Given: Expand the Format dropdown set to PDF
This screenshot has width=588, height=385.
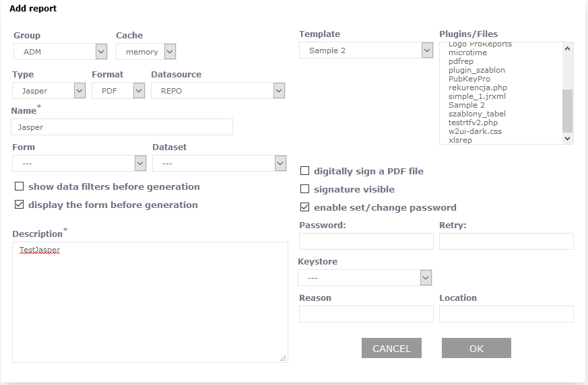Looking at the screenshot, I should pos(119,91).
